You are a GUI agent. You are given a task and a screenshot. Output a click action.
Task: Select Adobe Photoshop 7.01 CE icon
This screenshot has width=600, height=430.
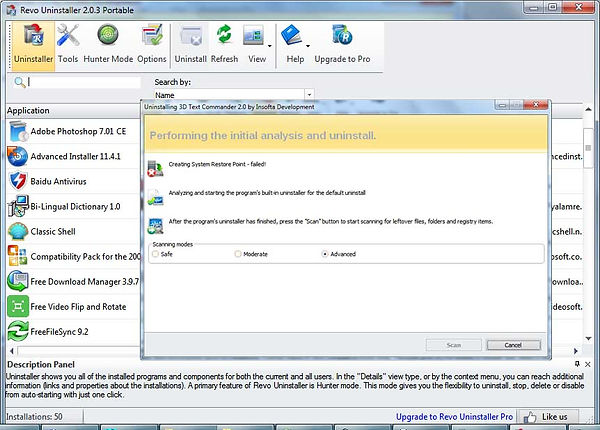pyautogui.click(x=18, y=131)
